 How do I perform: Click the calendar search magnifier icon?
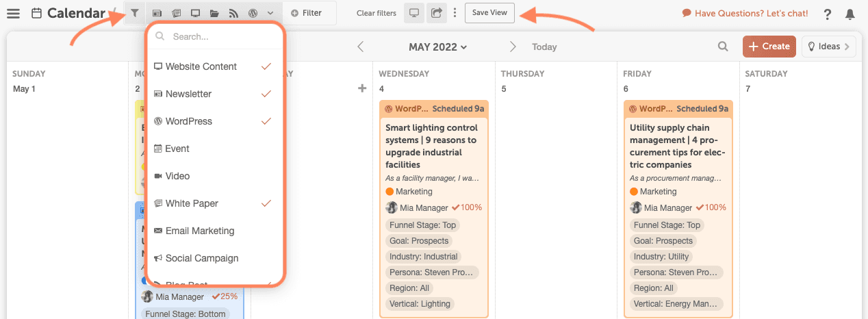tap(723, 47)
